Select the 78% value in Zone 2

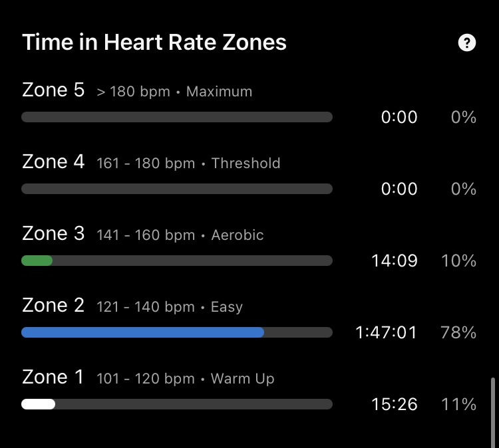pos(458,333)
